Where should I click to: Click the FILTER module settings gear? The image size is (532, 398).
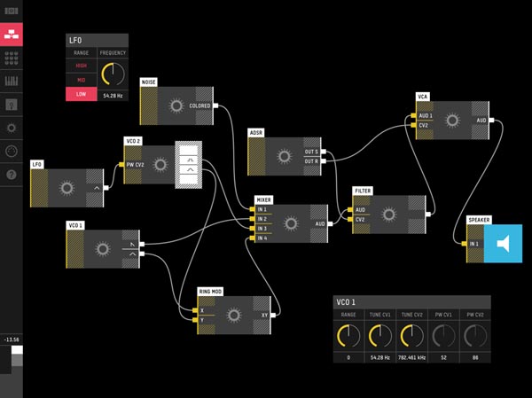tap(388, 215)
